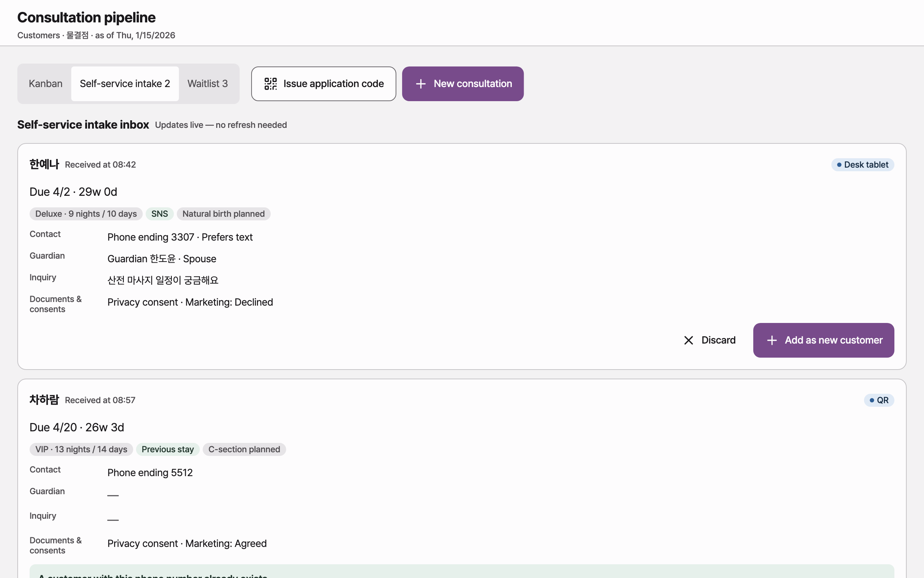Open the Waitlist 3 tab

click(207, 84)
